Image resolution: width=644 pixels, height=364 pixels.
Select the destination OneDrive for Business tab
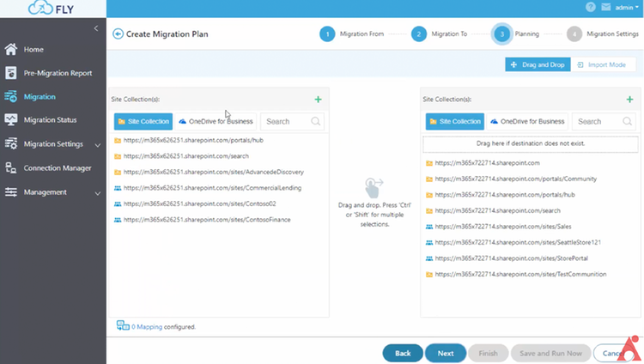pos(527,122)
